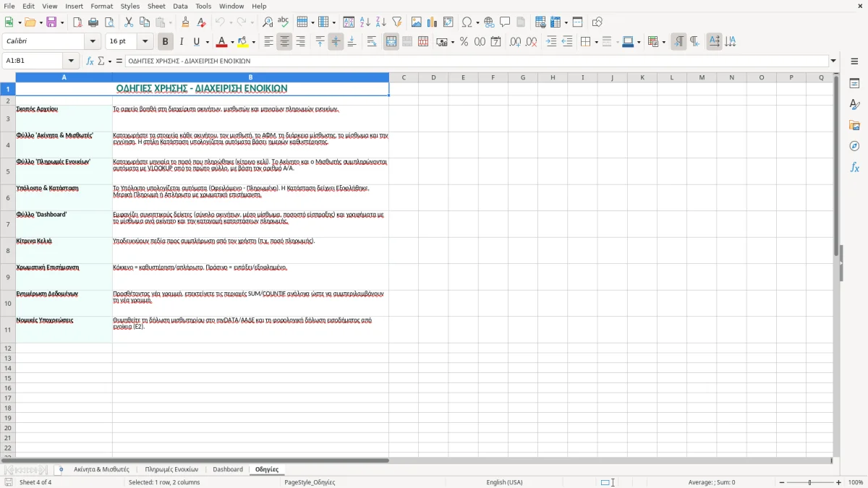Open the Sidebar Gallery icon
This screenshot has width=868, height=488.
pyautogui.click(x=854, y=126)
